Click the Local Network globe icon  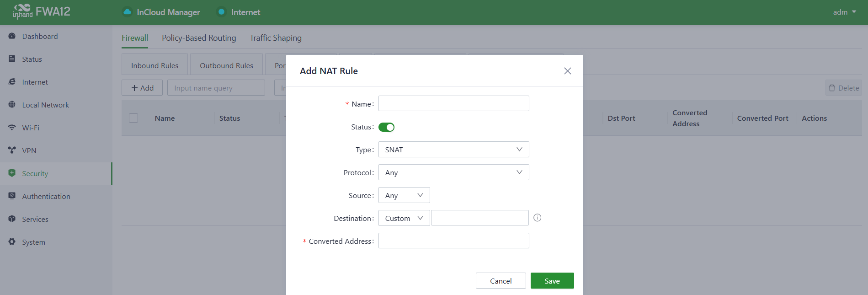pyautogui.click(x=12, y=105)
